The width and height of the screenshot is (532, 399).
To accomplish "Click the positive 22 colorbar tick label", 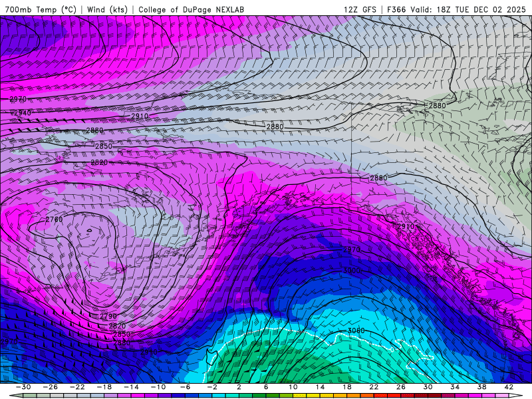I will [x=374, y=387].
